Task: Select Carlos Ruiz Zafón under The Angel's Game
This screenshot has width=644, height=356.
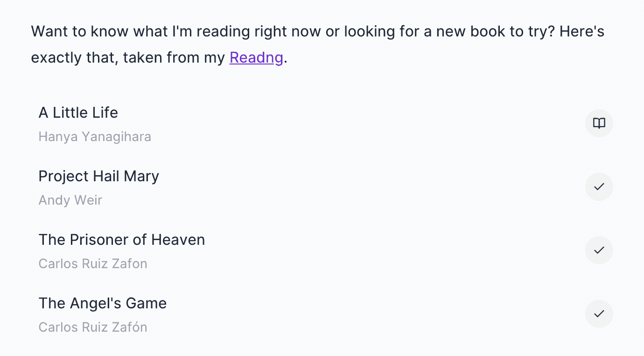Action: (x=93, y=327)
